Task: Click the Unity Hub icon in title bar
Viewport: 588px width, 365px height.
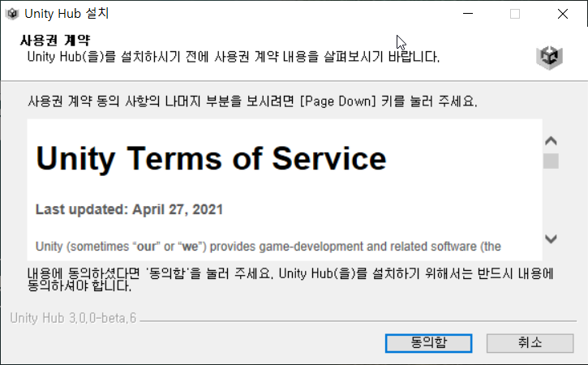Action: click(x=12, y=14)
